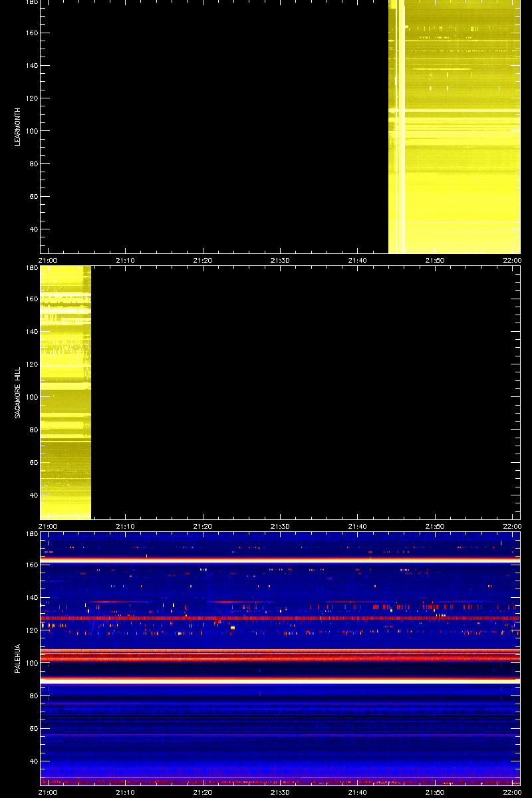This screenshot has width=532, height=798.
Task: Click the 160 frequency tick on Learmonth axis
Action: click(32, 33)
